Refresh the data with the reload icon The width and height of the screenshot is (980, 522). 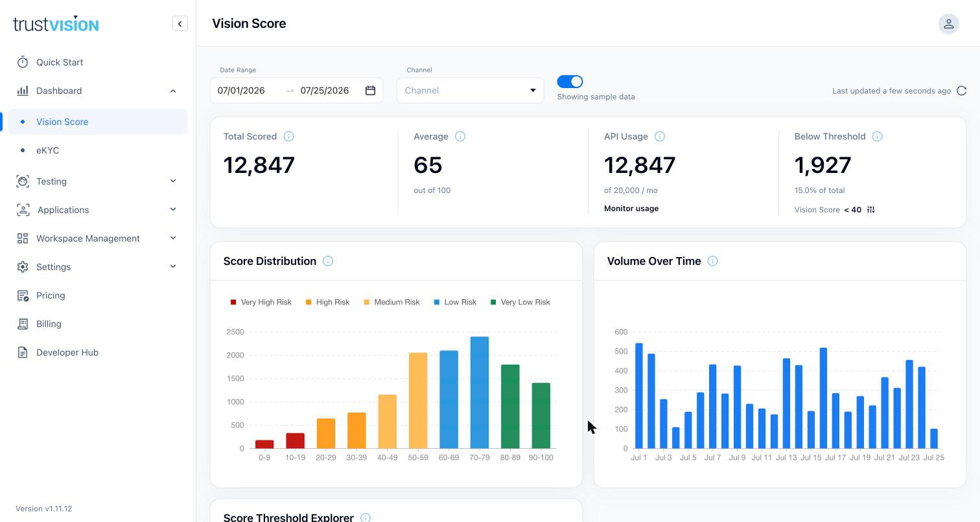point(962,91)
